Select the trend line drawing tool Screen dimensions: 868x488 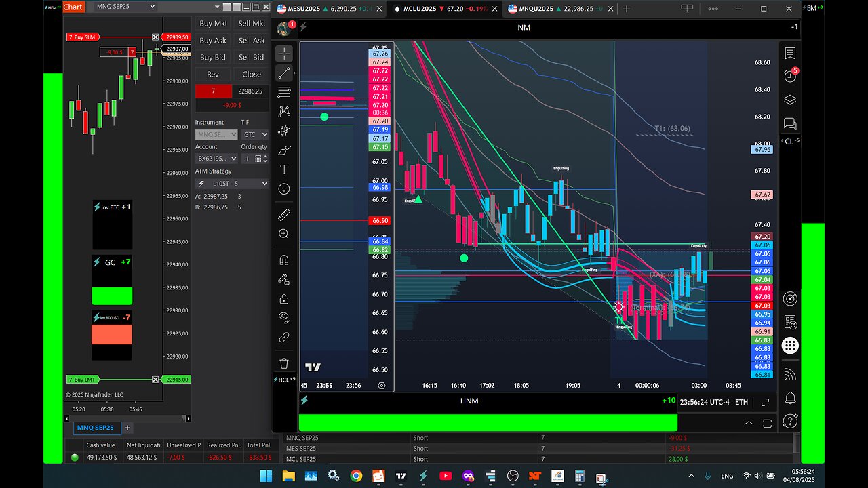click(x=284, y=73)
